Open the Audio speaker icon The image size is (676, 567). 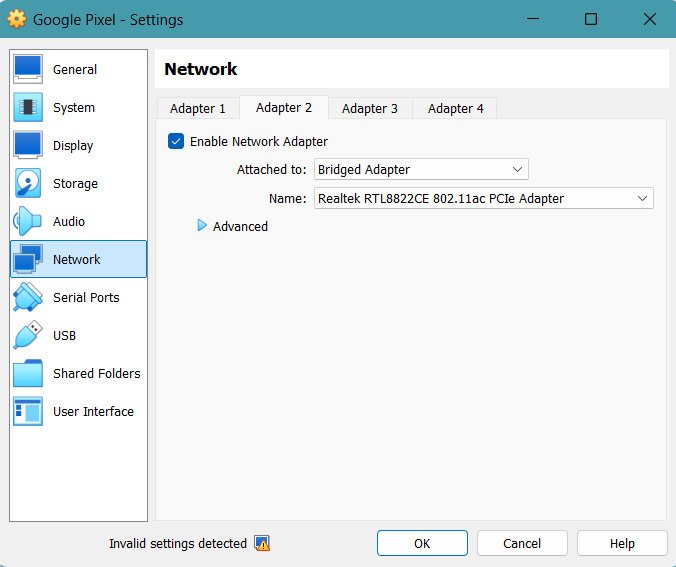pyautogui.click(x=28, y=221)
